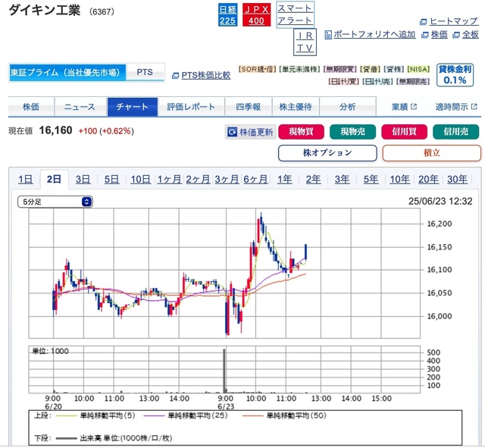The width and height of the screenshot is (485, 448).
Task: Add stock via ポートフォリオへ追加 link
Action: tap(374, 34)
